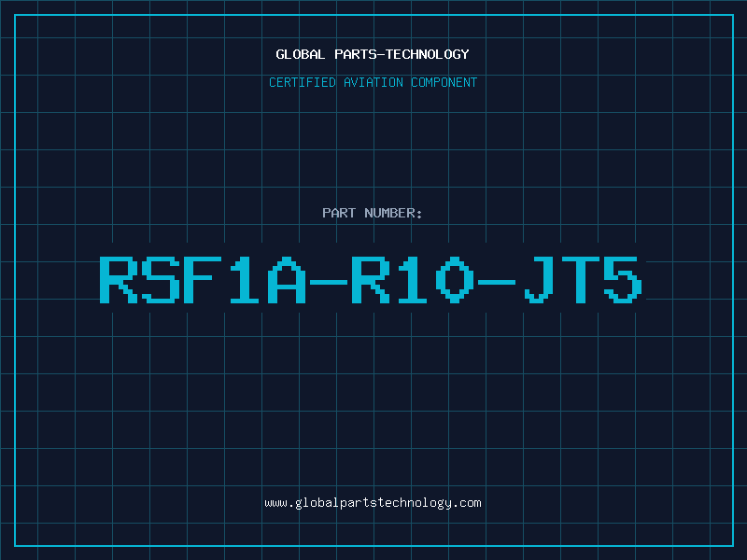Click the GLOBAL PARTS-TECHNOLOGY heading
Image resolution: width=747 pixels, height=560 pixels.
tap(373, 54)
